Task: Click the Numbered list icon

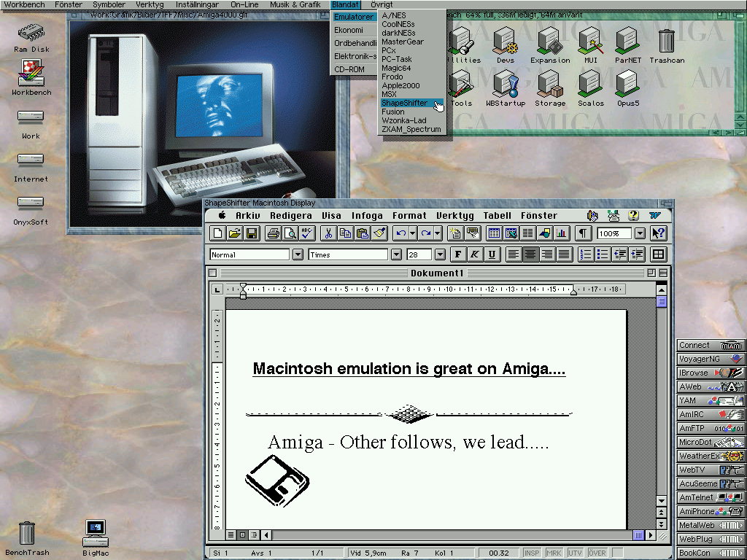Action: coord(586,254)
